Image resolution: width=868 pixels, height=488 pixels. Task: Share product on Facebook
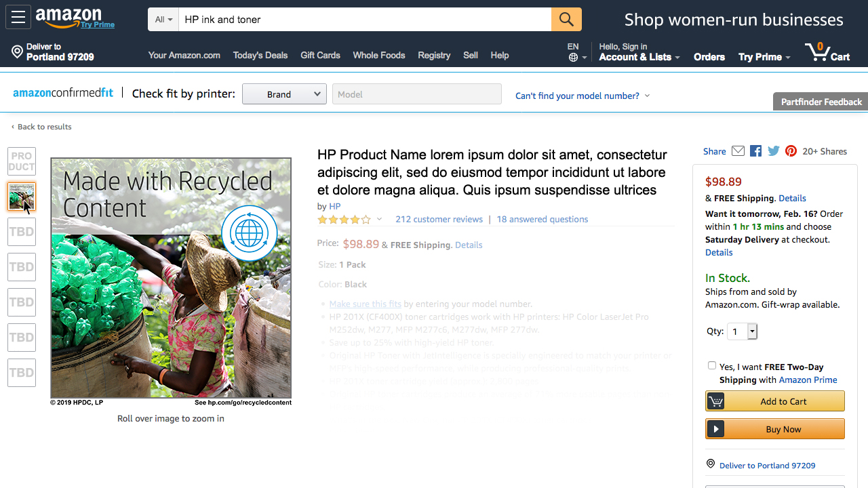coord(755,151)
